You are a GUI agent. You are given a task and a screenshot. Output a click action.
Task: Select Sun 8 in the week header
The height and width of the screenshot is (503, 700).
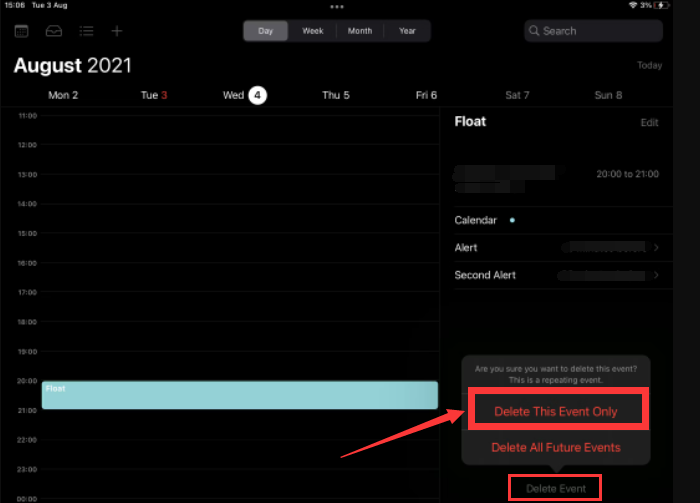608,95
